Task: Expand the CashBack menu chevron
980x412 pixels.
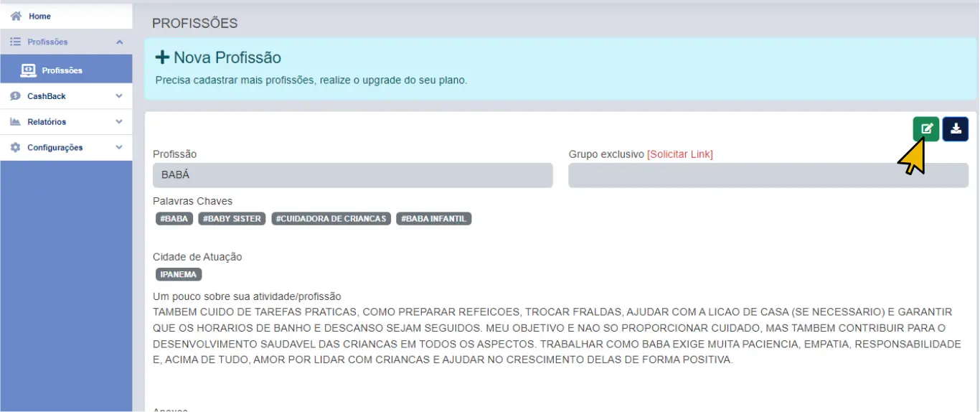Action: pos(119,96)
